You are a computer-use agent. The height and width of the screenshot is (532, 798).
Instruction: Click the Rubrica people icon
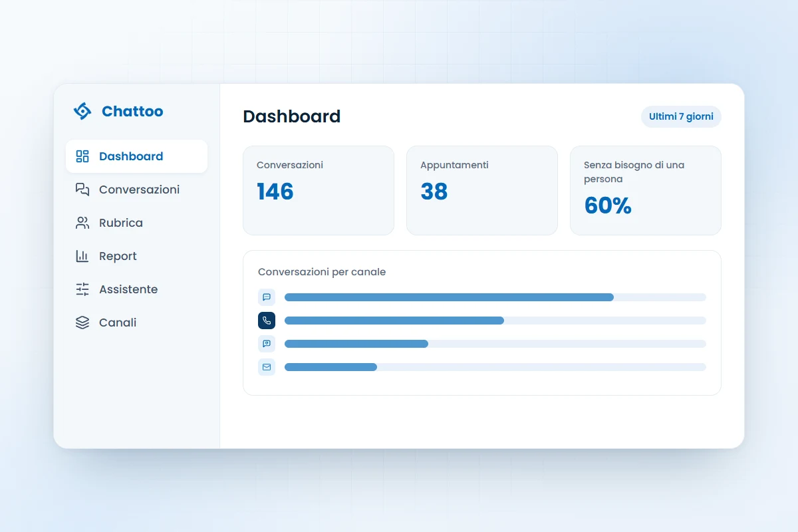coord(82,223)
